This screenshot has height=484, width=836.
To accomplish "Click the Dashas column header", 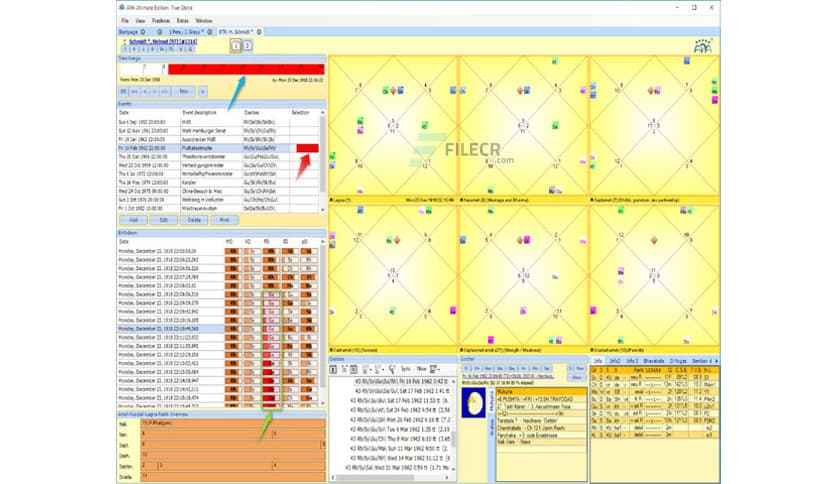I will click(266, 113).
